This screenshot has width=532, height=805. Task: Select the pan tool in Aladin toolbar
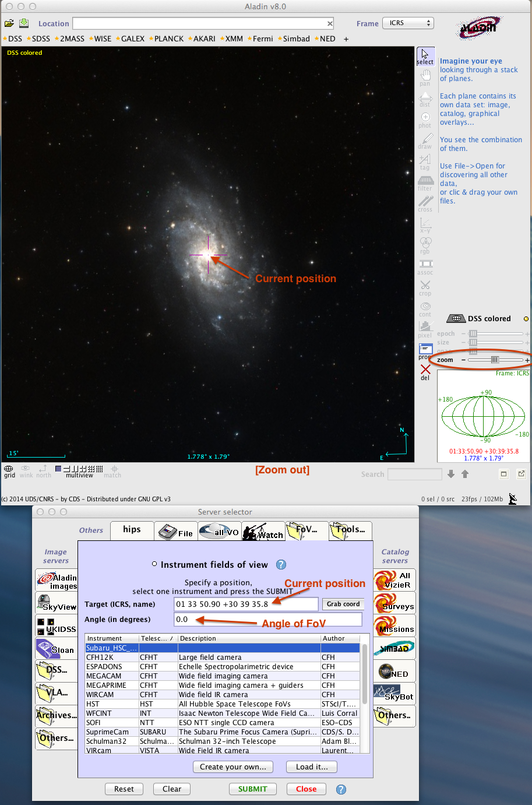click(425, 78)
